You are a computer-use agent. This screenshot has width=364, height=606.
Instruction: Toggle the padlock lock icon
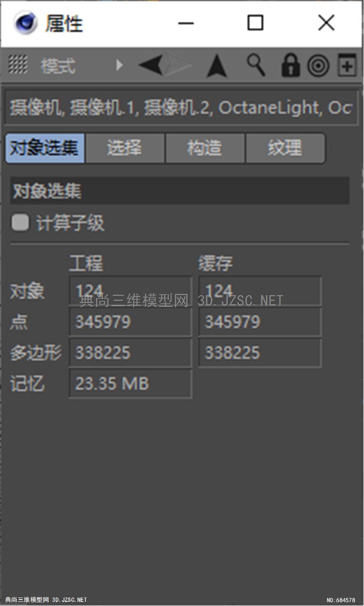[x=290, y=65]
